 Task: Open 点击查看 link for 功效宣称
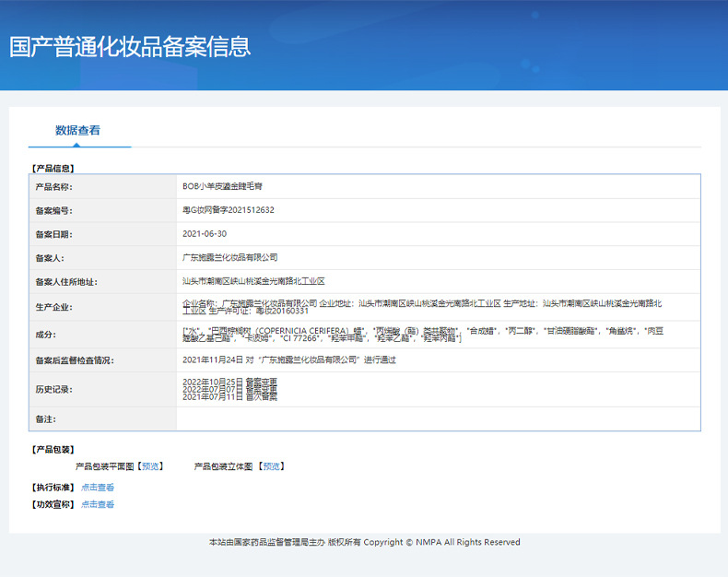[98, 504]
